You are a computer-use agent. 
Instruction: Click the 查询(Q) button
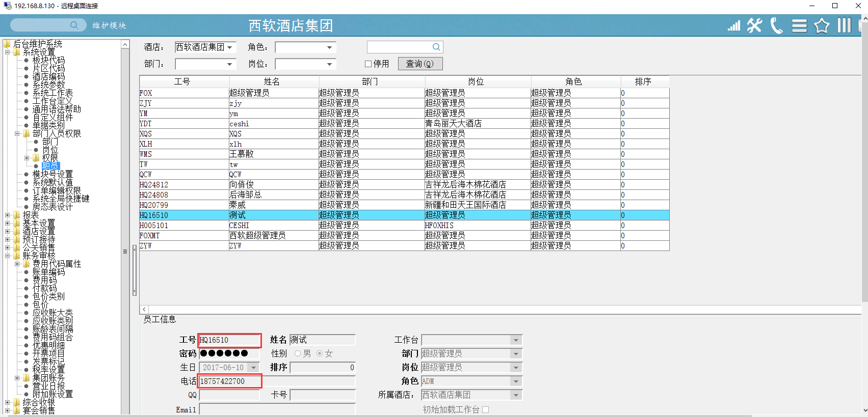420,64
